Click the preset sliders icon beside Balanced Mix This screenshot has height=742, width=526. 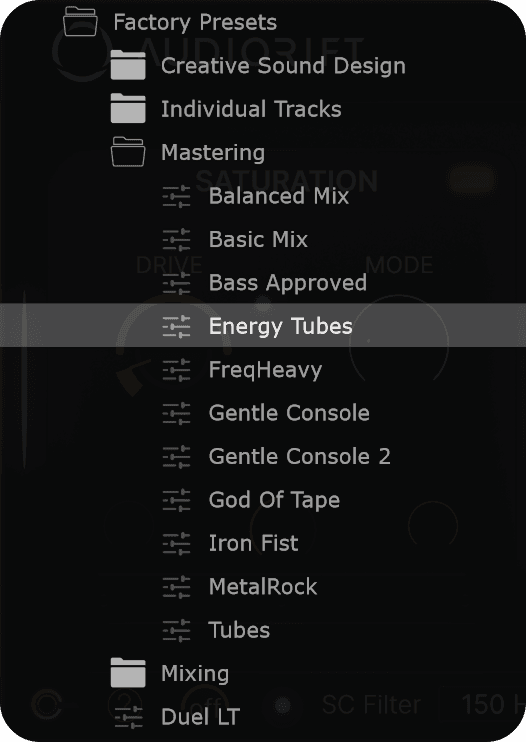176,196
